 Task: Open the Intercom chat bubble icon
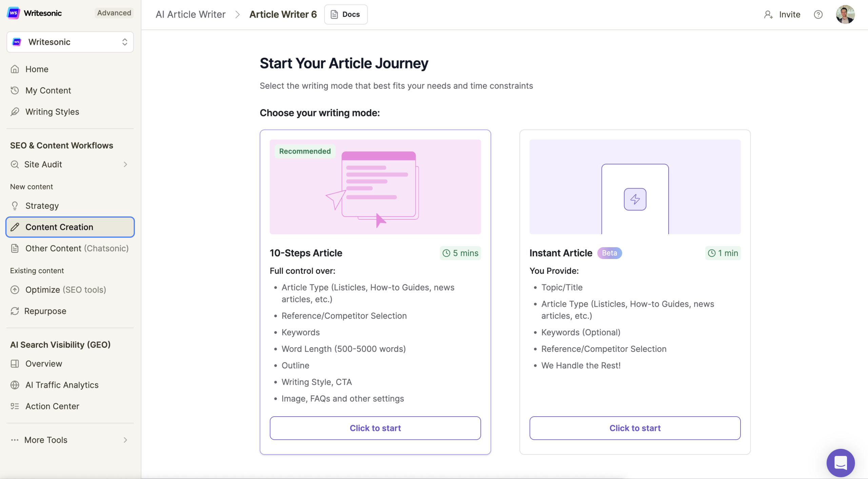841,462
